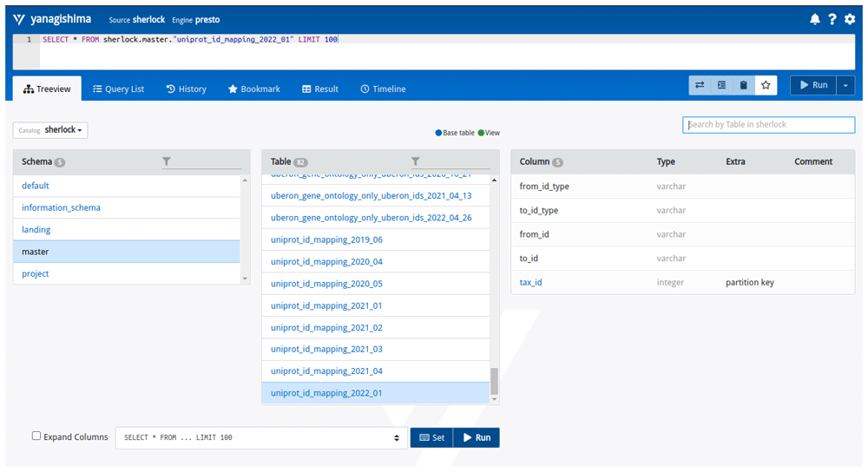868x472 pixels.
Task: Expand the dropdown arrow beside top Run
Action: 845,85
